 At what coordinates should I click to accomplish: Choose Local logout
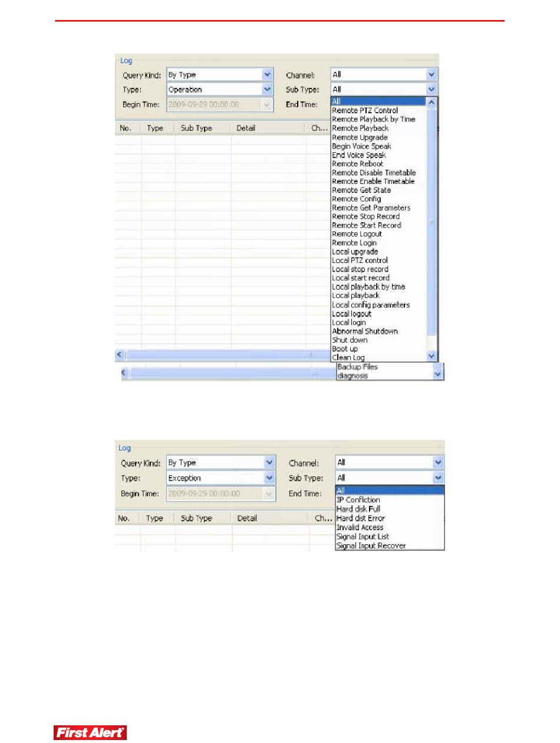point(351,314)
